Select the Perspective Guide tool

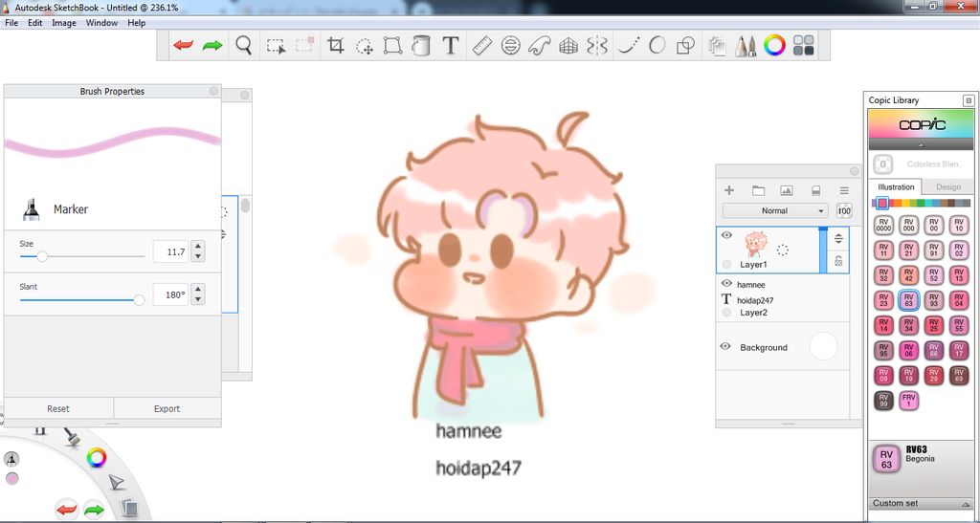click(x=568, y=46)
